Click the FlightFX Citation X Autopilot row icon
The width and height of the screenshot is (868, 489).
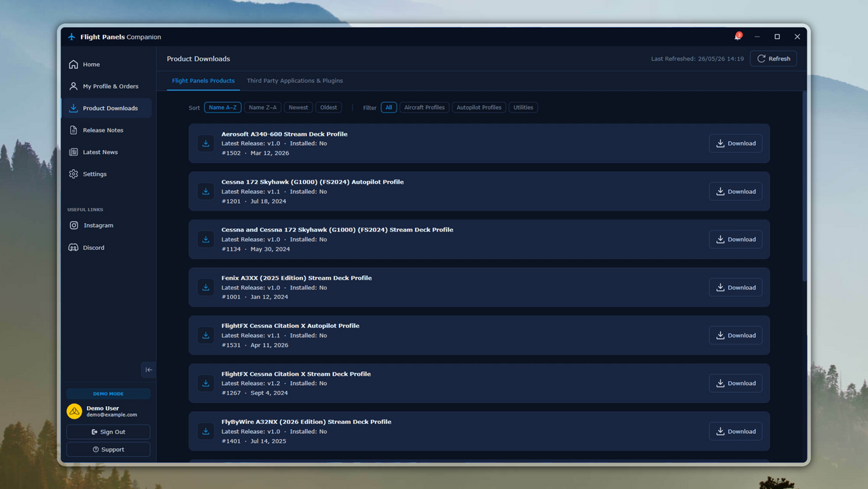click(206, 336)
